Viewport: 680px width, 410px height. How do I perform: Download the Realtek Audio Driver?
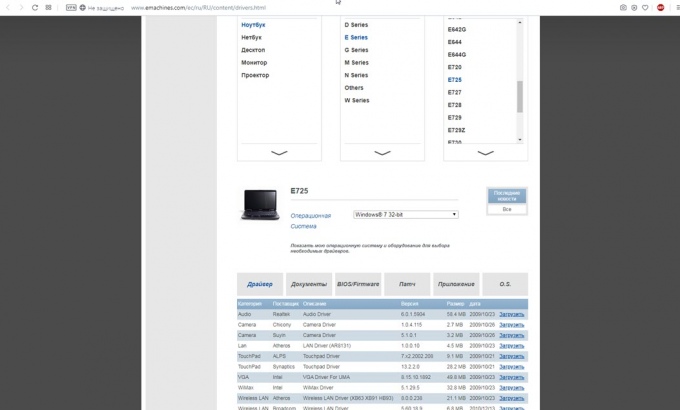coord(512,314)
